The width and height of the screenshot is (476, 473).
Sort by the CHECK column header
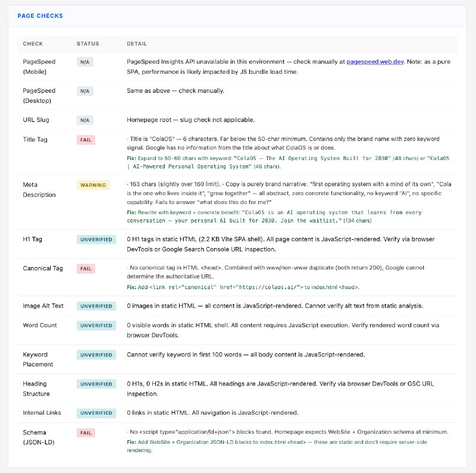pyautogui.click(x=33, y=43)
